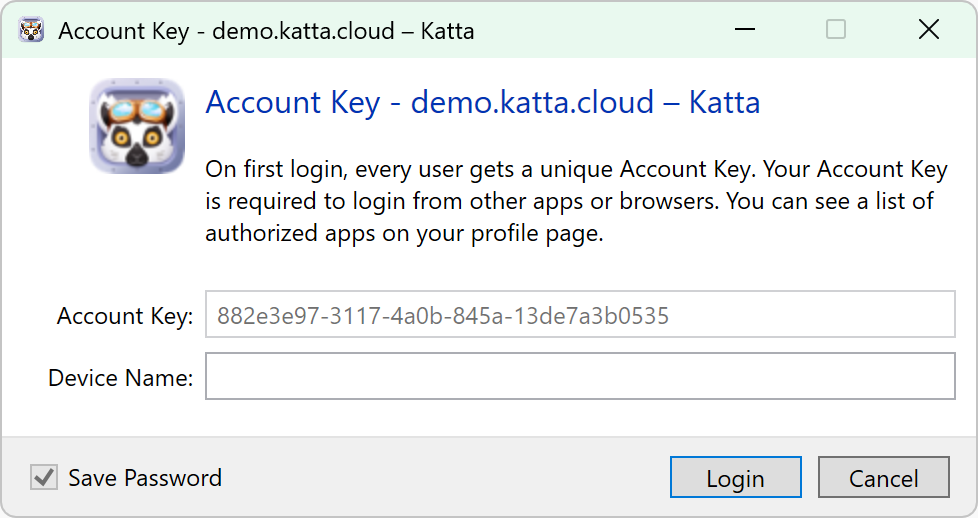Click the Cancel button
Screen dimensions: 978x518
click(883, 477)
